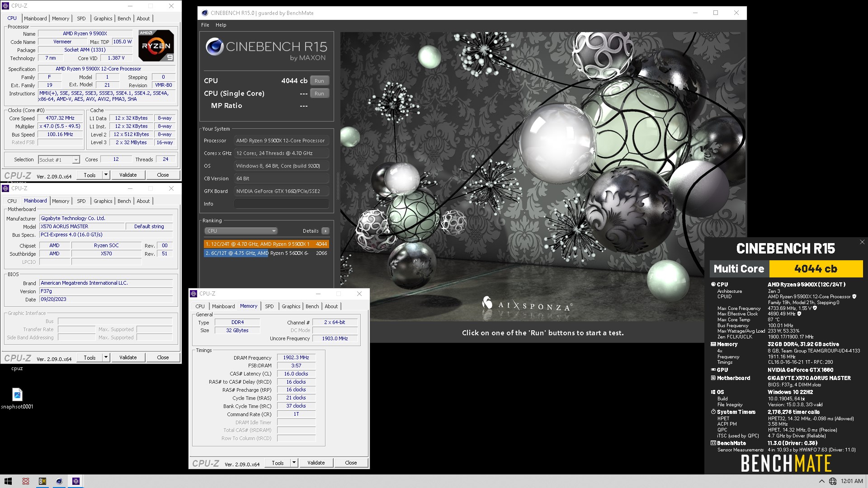Click Tools button in Mainboard CPU-Z window

90,357
